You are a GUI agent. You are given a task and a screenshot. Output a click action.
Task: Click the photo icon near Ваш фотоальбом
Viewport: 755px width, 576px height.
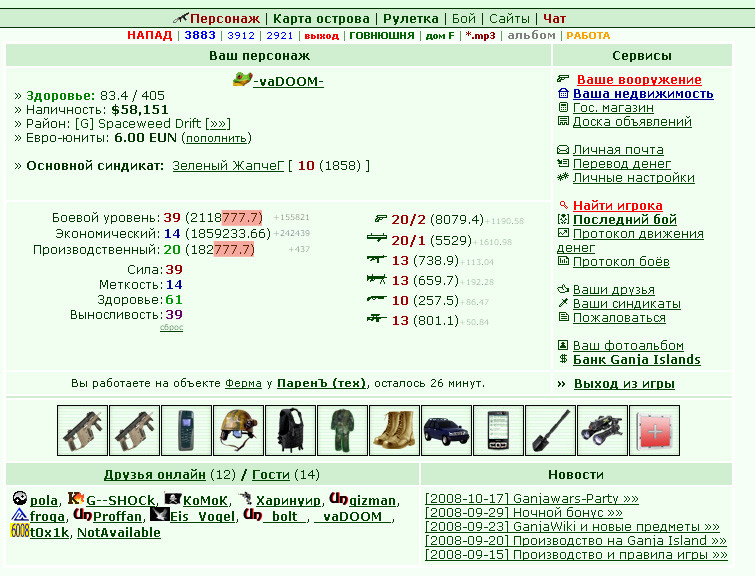click(563, 345)
